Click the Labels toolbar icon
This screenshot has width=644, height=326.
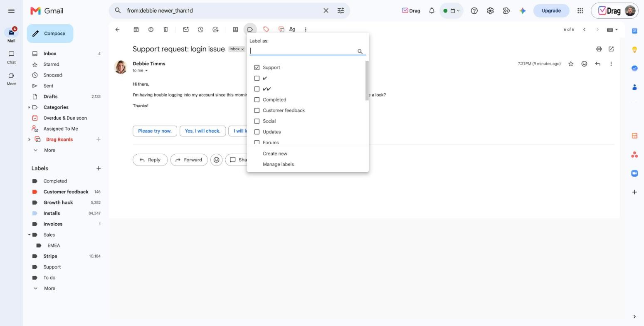(250, 30)
